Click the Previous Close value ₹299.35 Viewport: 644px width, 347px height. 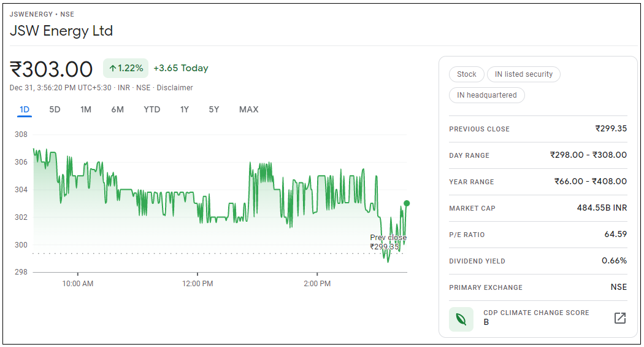[611, 128]
